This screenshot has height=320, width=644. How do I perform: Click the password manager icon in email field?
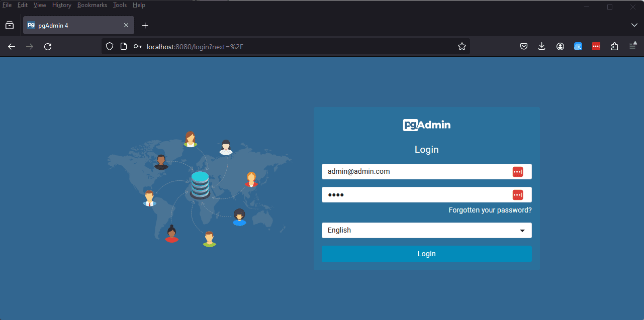tap(518, 172)
